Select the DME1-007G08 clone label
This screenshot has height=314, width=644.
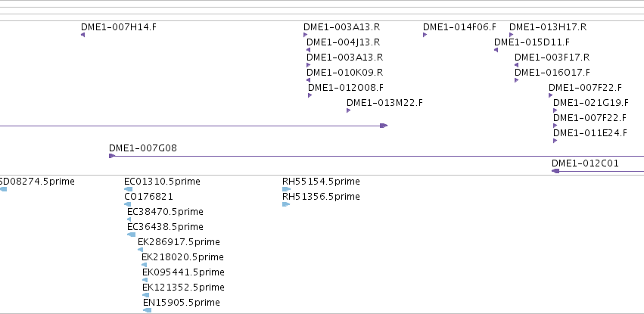point(143,148)
